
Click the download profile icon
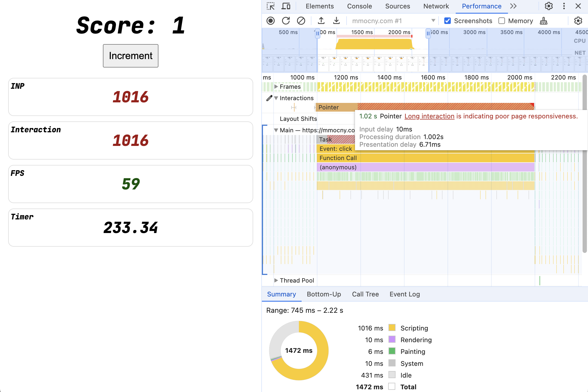(x=336, y=21)
